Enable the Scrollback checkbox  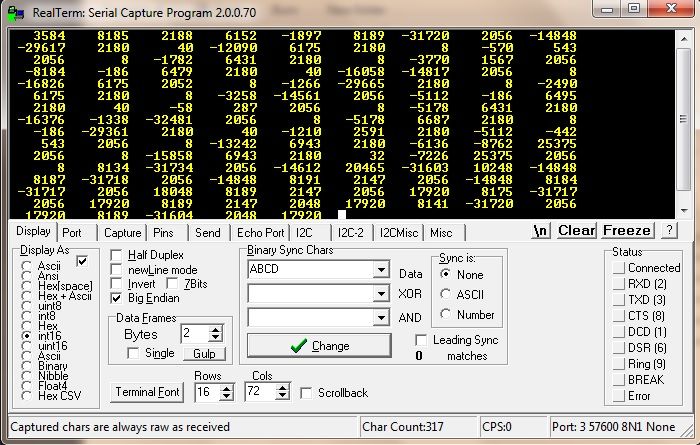pos(306,393)
